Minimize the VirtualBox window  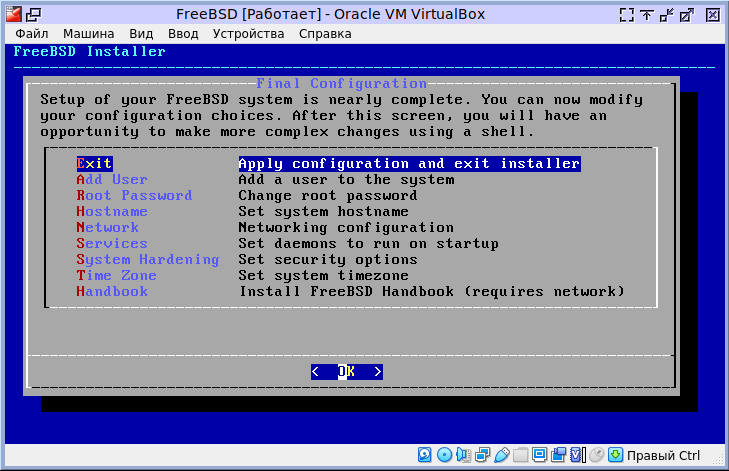667,15
